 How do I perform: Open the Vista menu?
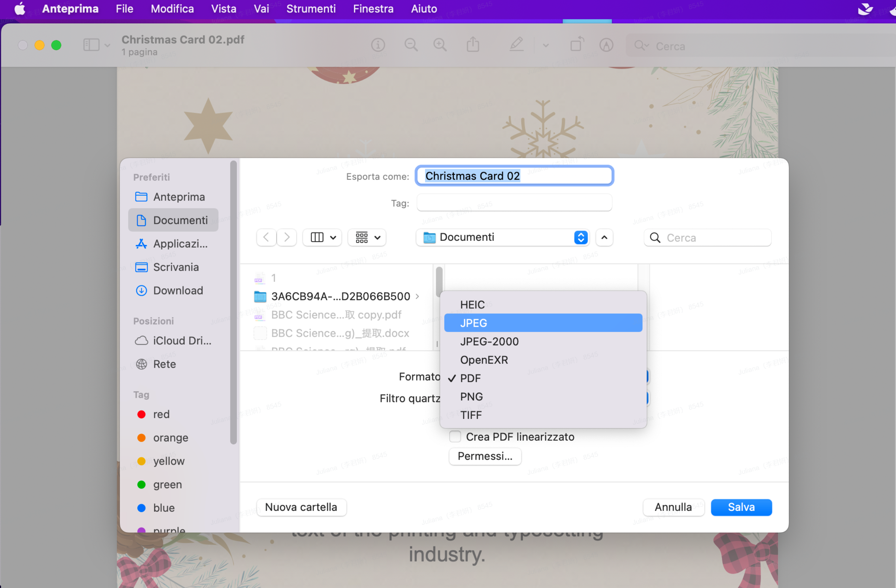click(224, 8)
